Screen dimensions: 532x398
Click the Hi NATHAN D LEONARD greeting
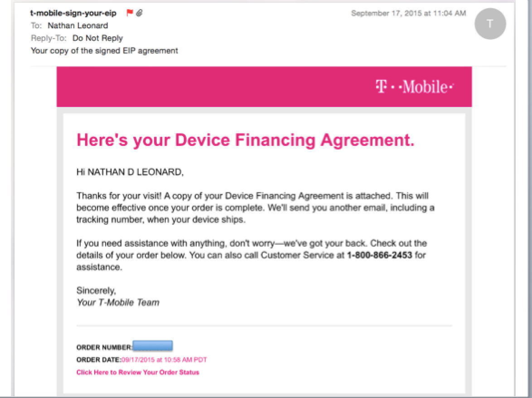(130, 172)
